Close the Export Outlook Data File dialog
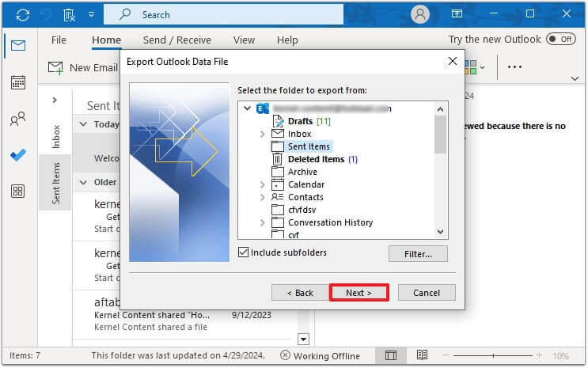The image size is (588, 368). click(452, 61)
